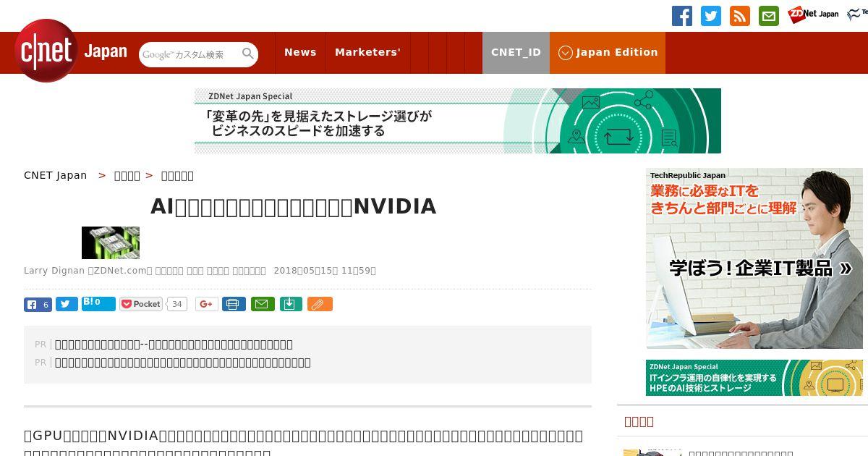Tweet the article with Twitter share button
Viewport: 868px width, 456px height.
pos(67,304)
